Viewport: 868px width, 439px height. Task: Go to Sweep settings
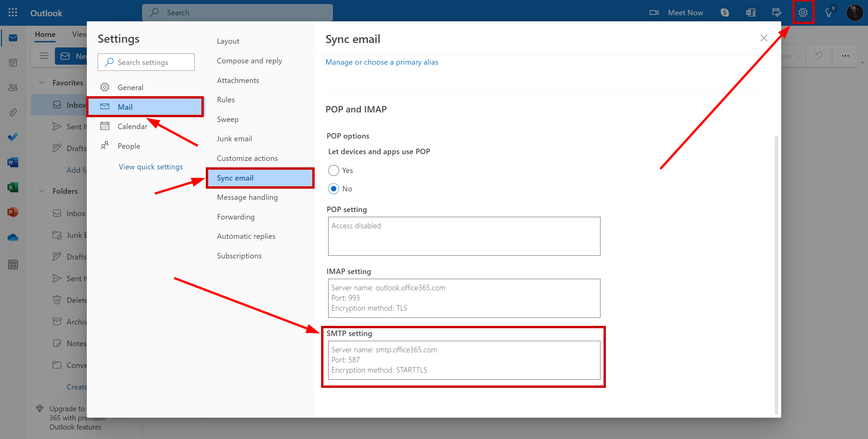(x=228, y=119)
